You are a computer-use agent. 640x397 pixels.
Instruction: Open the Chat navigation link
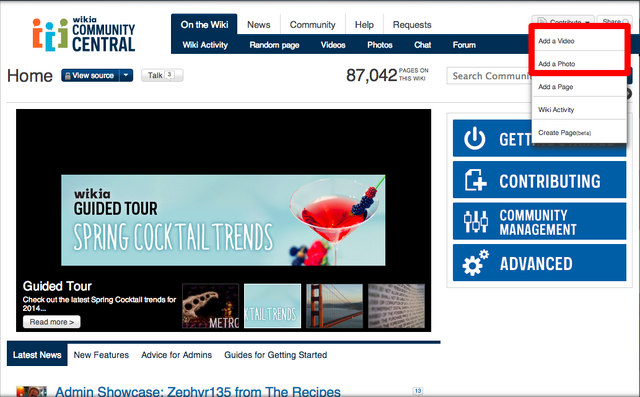[x=422, y=45]
